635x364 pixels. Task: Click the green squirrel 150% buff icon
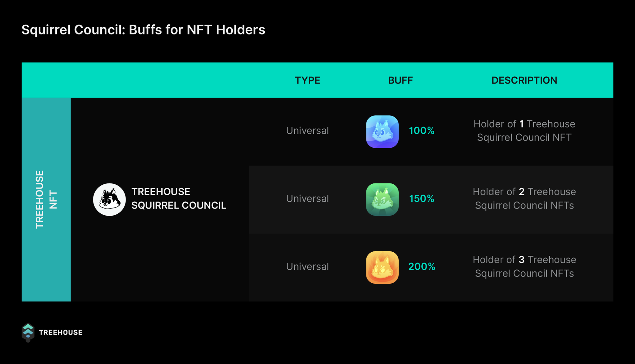tap(382, 199)
